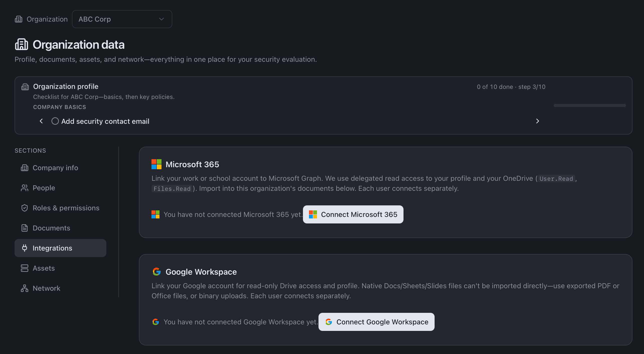This screenshot has height=354, width=644.
Task: Click the Microsoft 365 logo icon
Action: (156, 164)
